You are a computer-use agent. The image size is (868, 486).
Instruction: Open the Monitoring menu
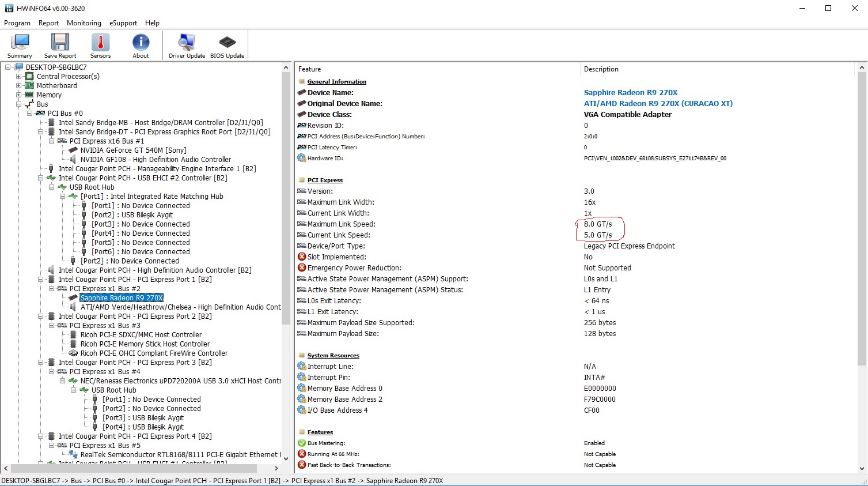tap(84, 23)
